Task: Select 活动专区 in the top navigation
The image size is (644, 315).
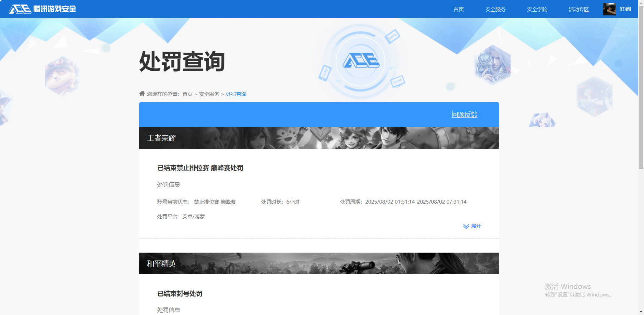Action: 578,9
